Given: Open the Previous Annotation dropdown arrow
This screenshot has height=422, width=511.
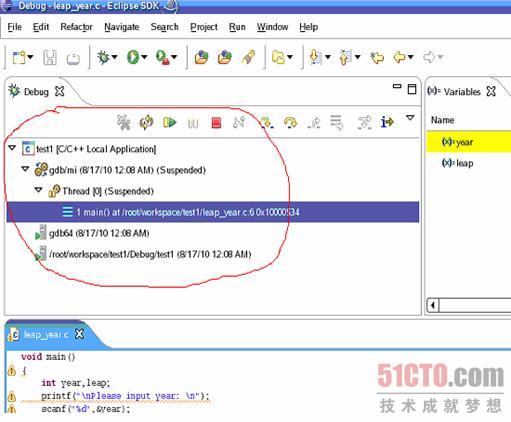Looking at the screenshot, I should [358, 57].
